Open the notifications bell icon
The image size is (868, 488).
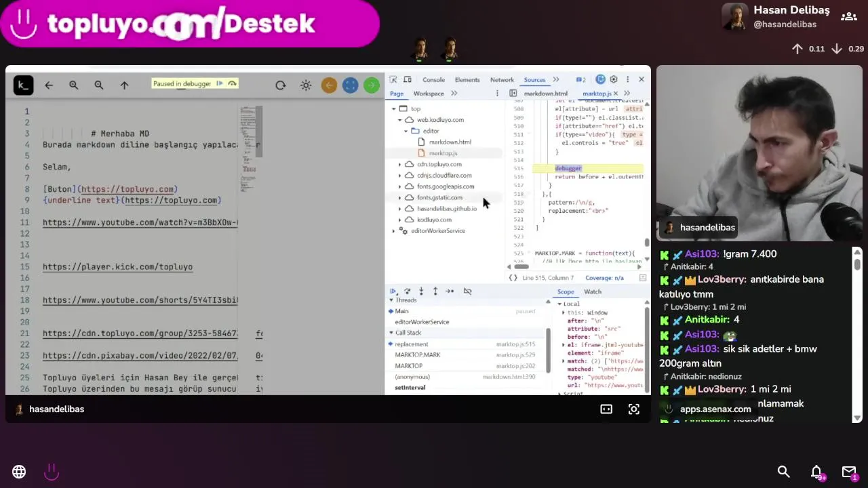[816, 472]
